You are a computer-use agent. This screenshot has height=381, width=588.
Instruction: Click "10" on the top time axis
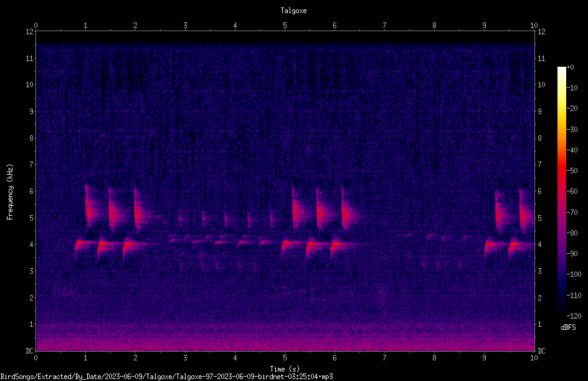pyautogui.click(x=534, y=25)
